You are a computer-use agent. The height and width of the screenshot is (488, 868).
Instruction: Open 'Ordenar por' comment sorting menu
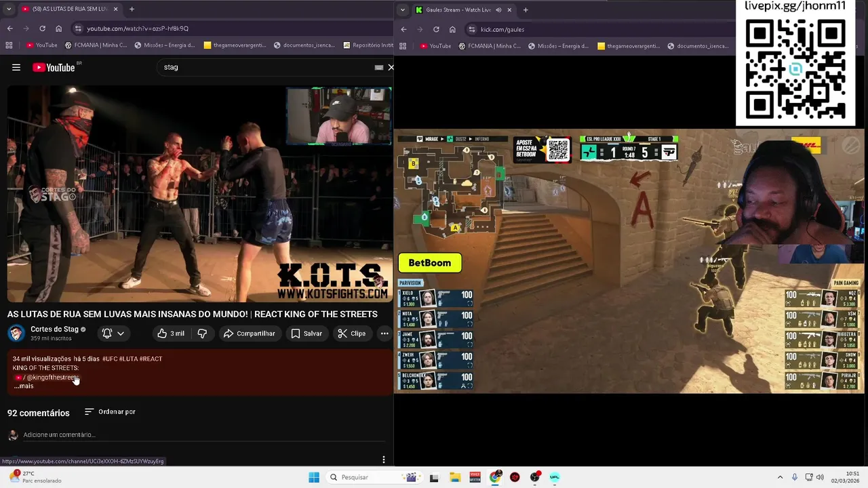[x=110, y=411]
